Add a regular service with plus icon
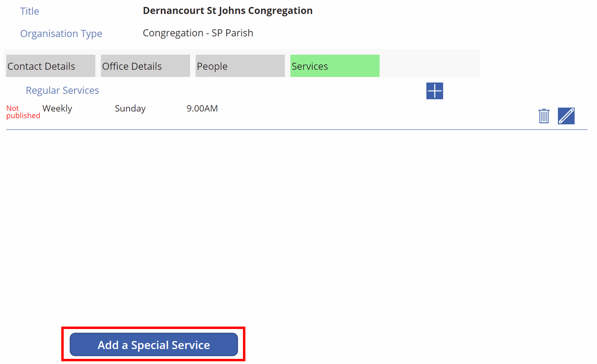 click(x=434, y=91)
